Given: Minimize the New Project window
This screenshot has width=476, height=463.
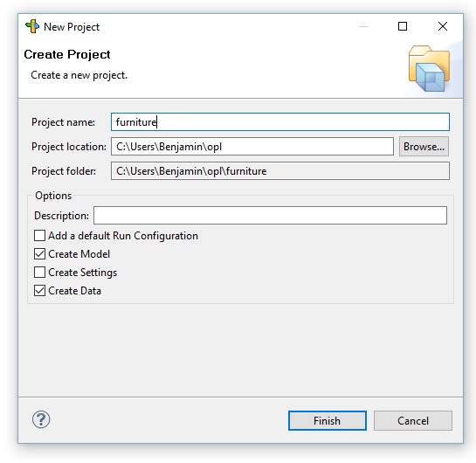Looking at the screenshot, I should pos(363,26).
